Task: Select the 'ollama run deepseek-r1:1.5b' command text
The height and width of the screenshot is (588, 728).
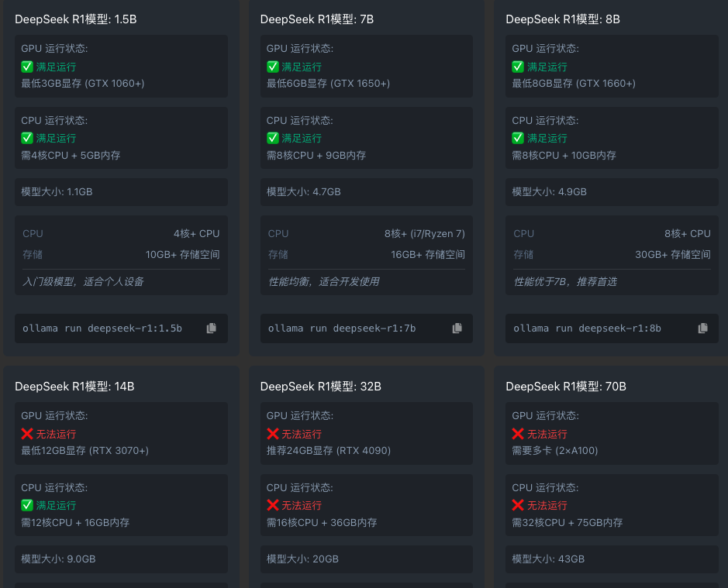Action: [x=102, y=328]
